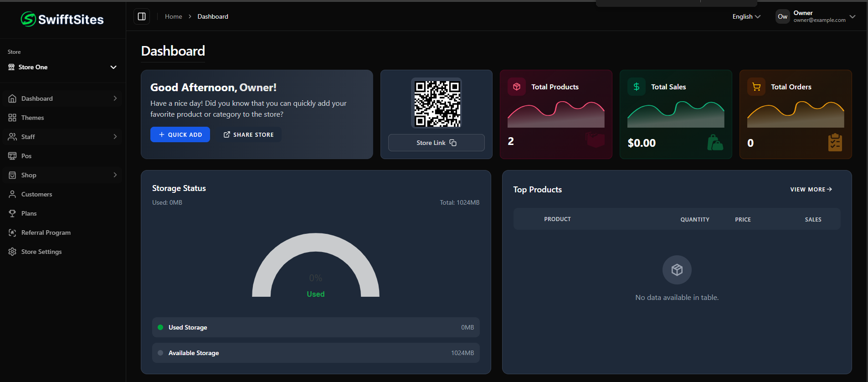Click the Total Sales dollar icon
Viewport: 868px width, 382px height.
coord(637,87)
